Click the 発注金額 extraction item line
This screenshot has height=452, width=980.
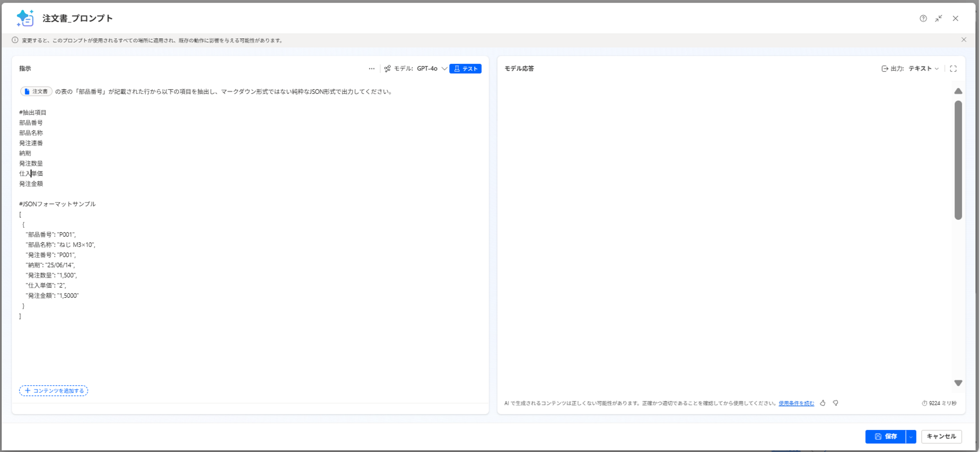point(31,184)
